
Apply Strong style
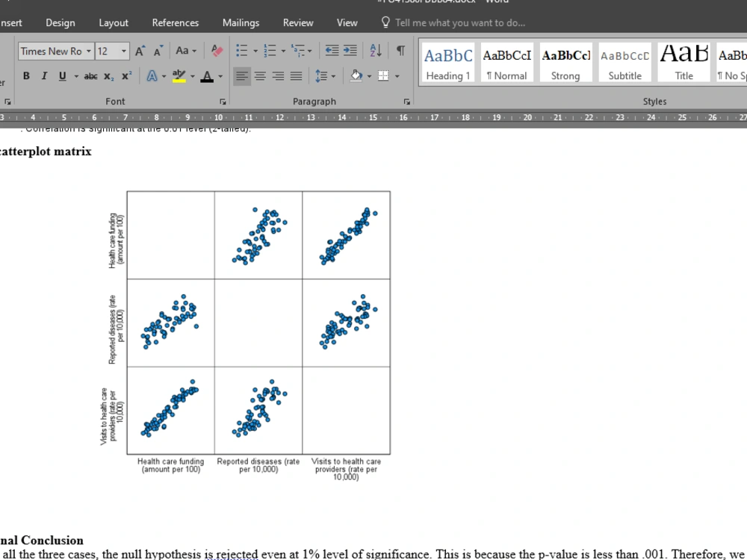(x=565, y=63)
